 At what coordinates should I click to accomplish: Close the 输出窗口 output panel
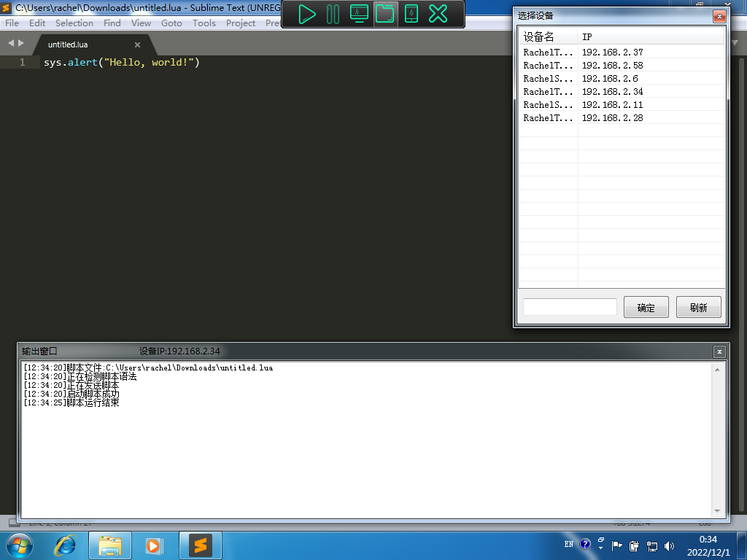click(719, 351)
